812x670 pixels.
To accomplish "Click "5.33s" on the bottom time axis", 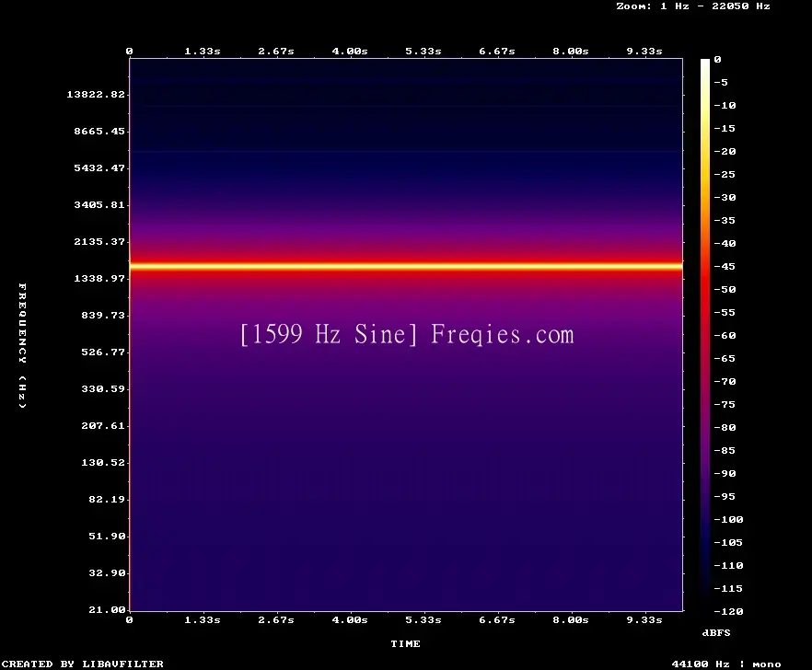I will [423, 619].
